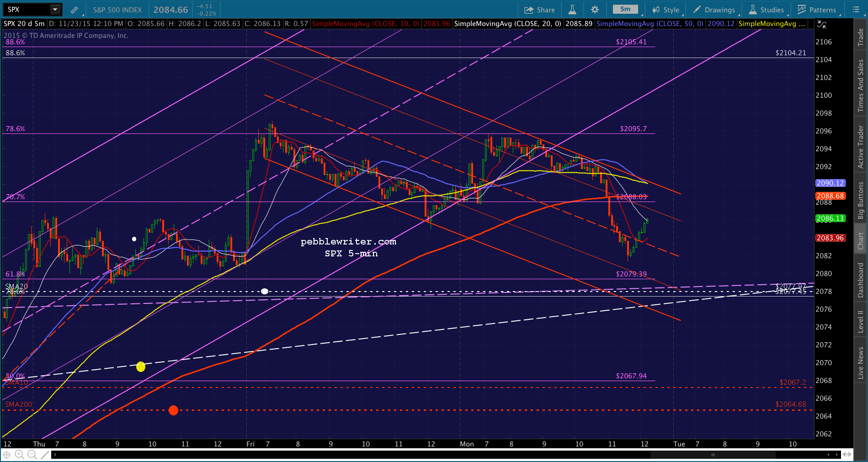Screen dimensions: 868x462
Task: Click the last price 2084.66
Action: coord(170,10)
